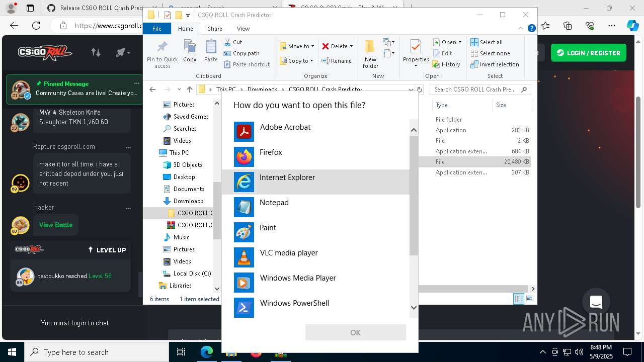Switch to large icons view button
The width and height of the screenshot is (644, 362).
click(530, 299)
